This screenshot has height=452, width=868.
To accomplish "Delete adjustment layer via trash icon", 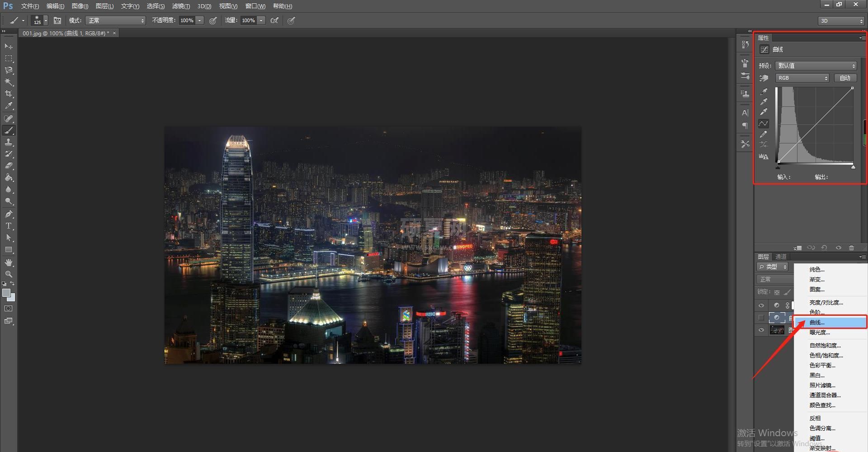I will point(851,248).
